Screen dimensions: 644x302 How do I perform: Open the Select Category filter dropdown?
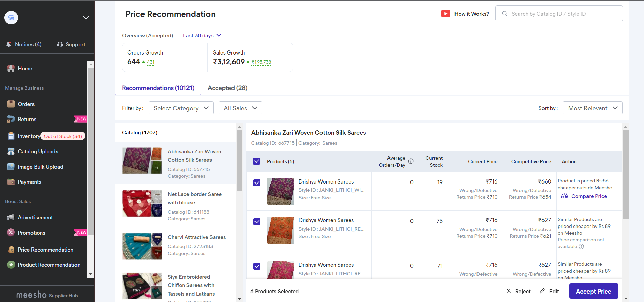click(181, 108)
